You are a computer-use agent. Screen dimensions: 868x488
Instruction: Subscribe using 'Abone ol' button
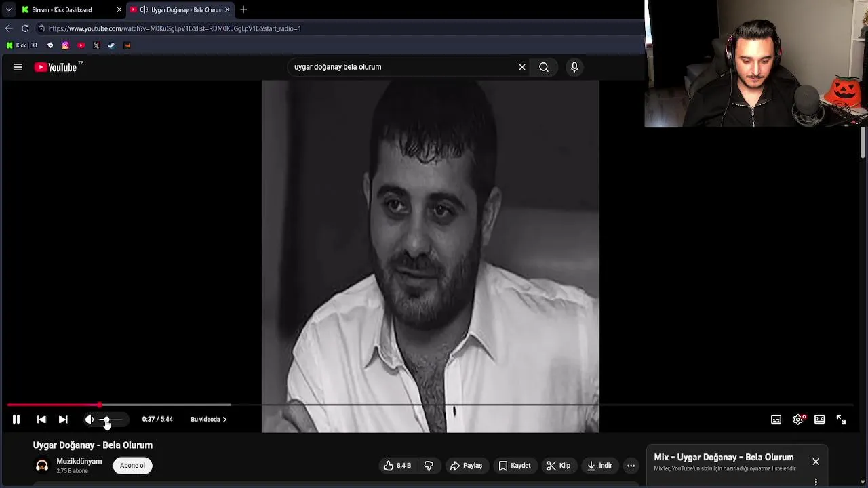coord(132,466)
